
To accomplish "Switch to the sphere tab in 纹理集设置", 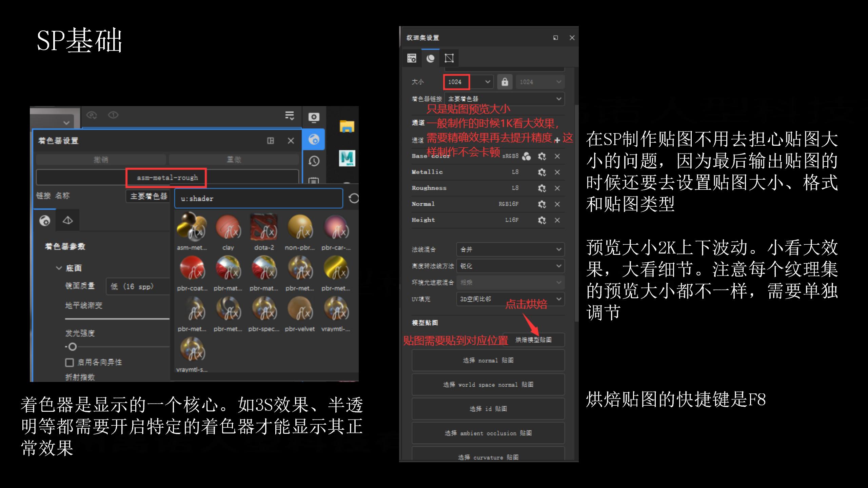I will point(431,58).
